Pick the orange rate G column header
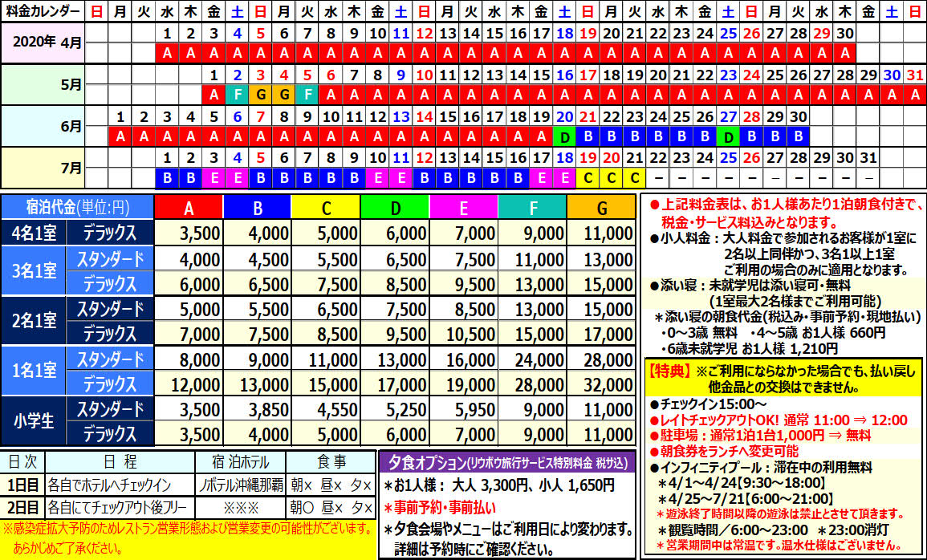This screenshot has width=927, height=560. click(601, 209)
